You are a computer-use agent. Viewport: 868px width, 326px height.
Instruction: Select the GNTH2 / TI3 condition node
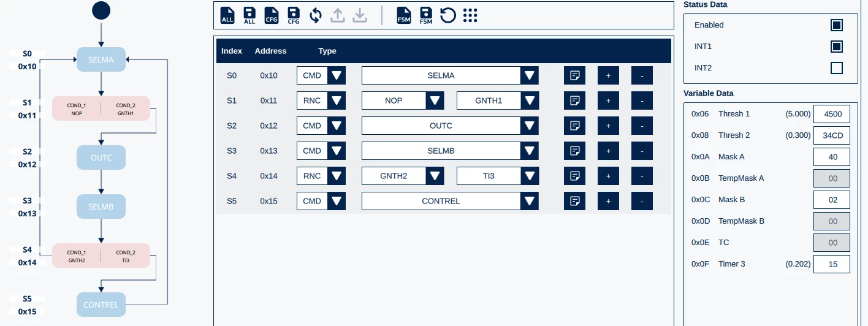(x=101, y=256)
